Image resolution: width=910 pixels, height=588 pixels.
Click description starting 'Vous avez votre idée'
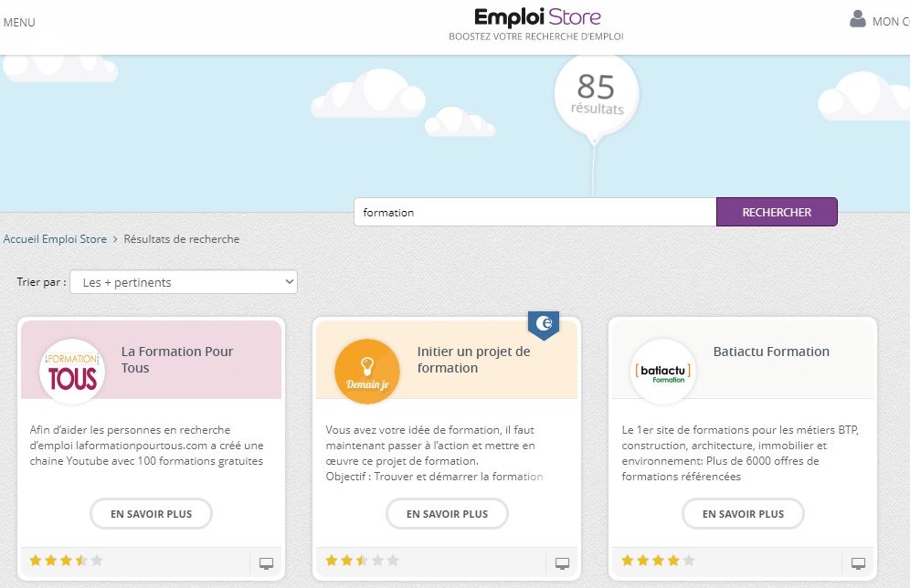(435, 453)
